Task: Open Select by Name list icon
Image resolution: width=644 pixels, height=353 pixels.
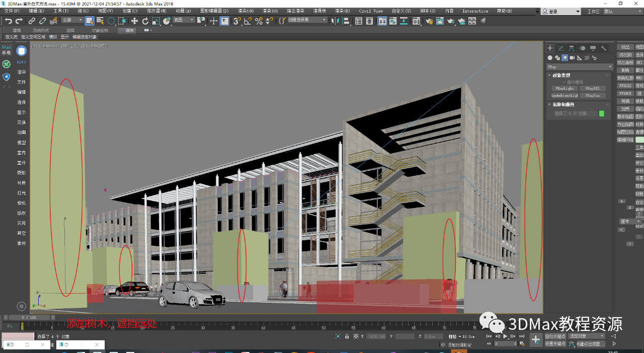Action: [x=100, y=21]
